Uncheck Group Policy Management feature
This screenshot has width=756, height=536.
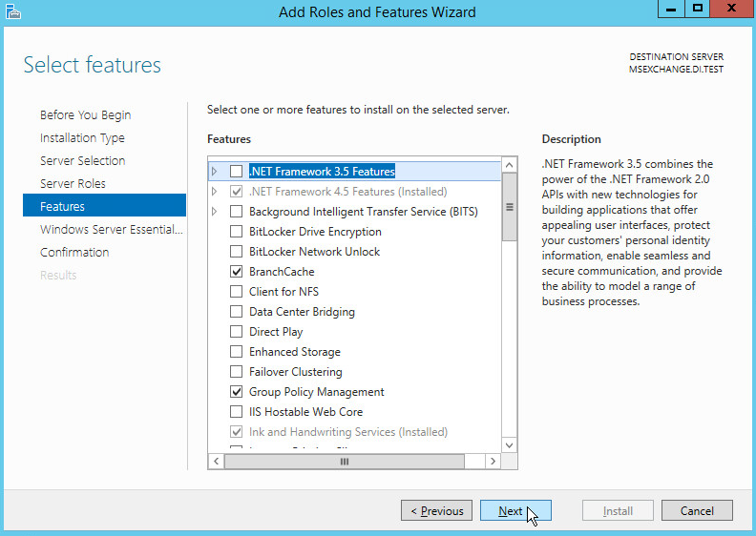(x=236, y=392)
